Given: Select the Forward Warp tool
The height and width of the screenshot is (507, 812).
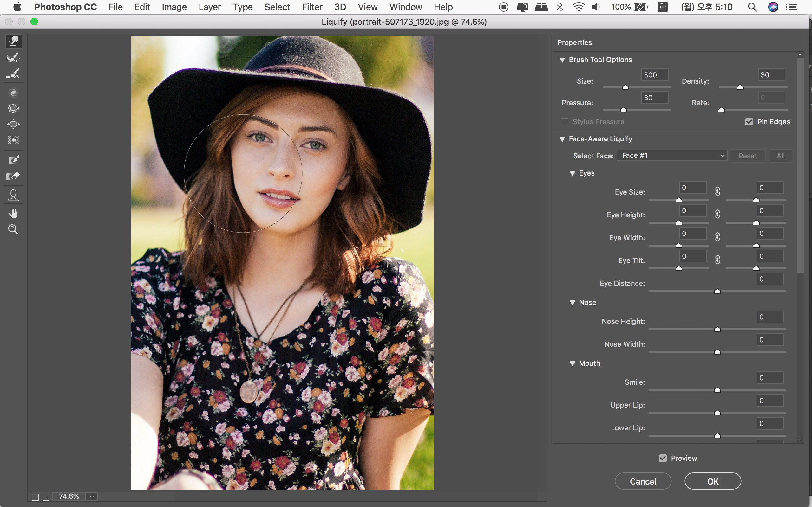Looking at the screenshot, I should (x=13, y=42).
